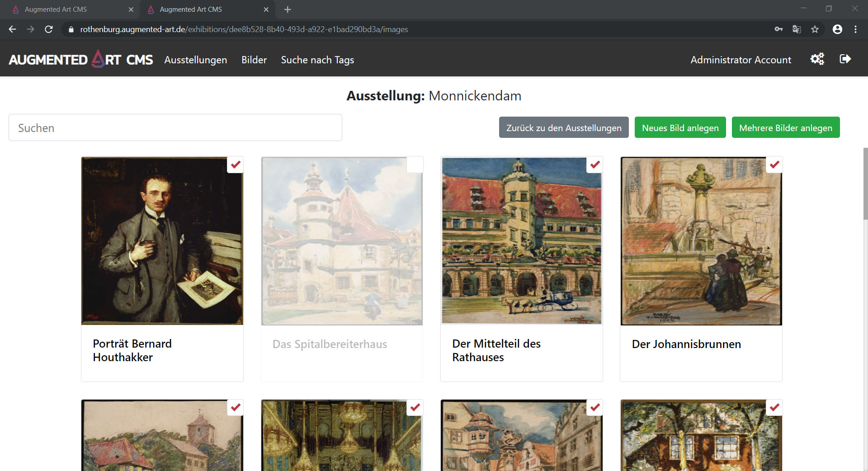Open Der Mittelteil des Rathauses thumbnail
The height and width of the screenshot is (471, 868).
[x=521, y=240]
